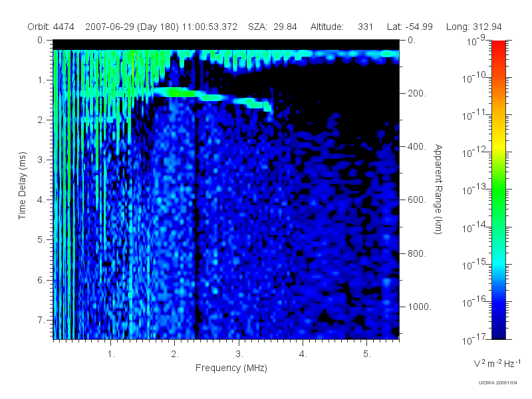This screenshot has height=399, width=532.
Task: Click the 'Lat: -54.99' text
Action: (x=410, y=27)
